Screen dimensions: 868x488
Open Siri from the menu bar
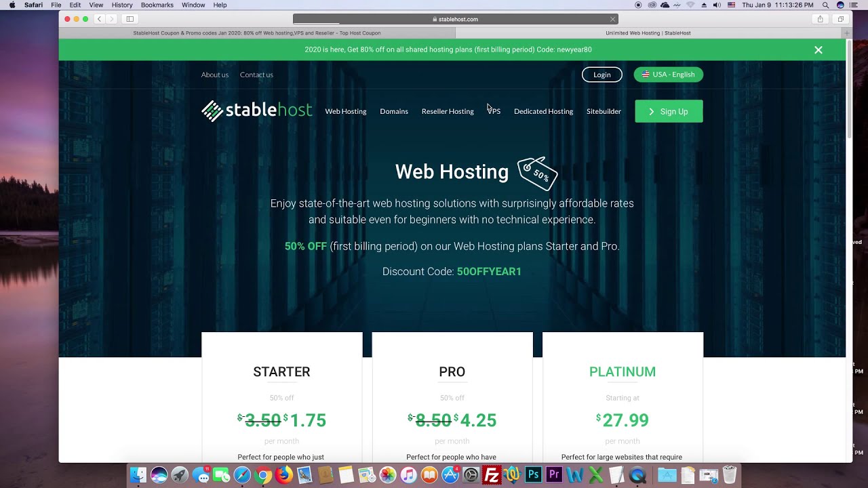(840, 5)
